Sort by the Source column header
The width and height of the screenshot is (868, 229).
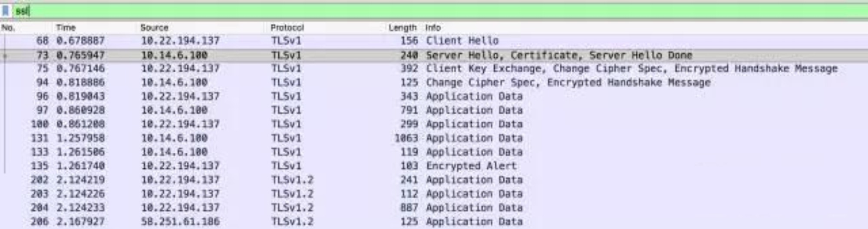point(154,28)
